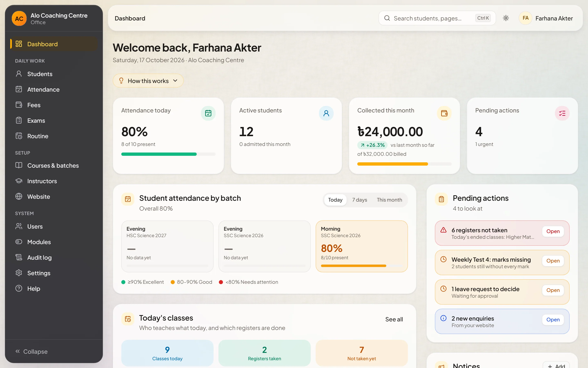Click the Today's classes schedule icon
The height and width of the screenshot is (368, 588).
point(128,319)
